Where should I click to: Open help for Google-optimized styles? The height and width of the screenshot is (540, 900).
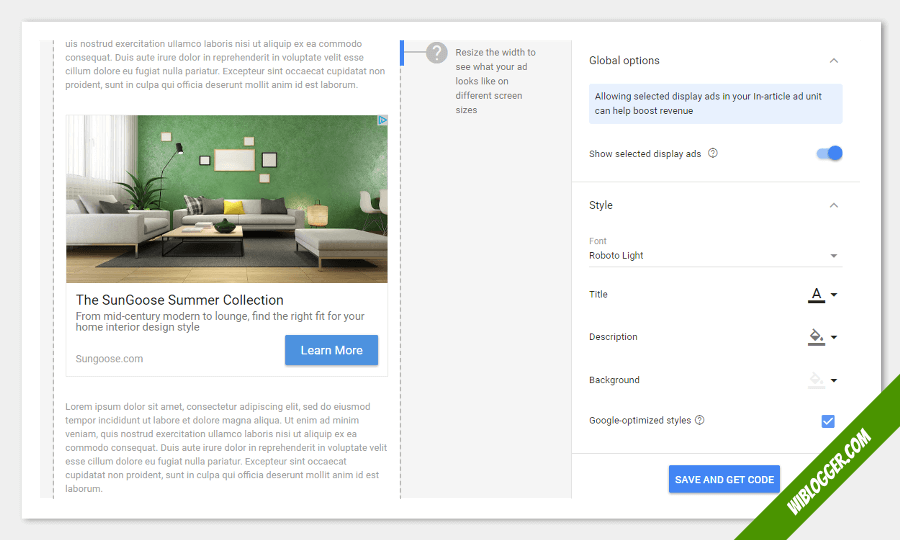(x=699, y=420)
